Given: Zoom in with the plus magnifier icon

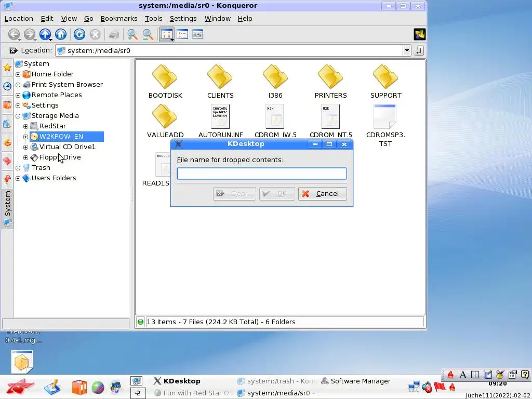Looking at the screenshot, I should (132, 34).
